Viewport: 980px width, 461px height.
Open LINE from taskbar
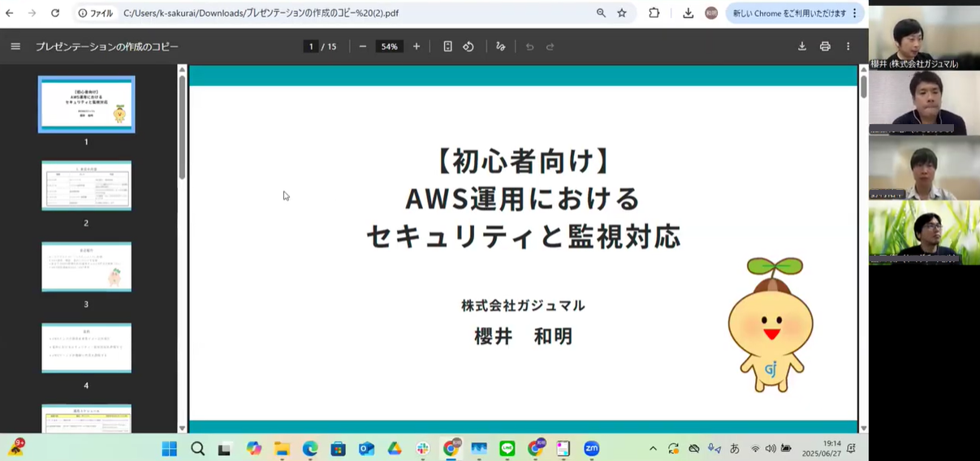tap(507, 449)
